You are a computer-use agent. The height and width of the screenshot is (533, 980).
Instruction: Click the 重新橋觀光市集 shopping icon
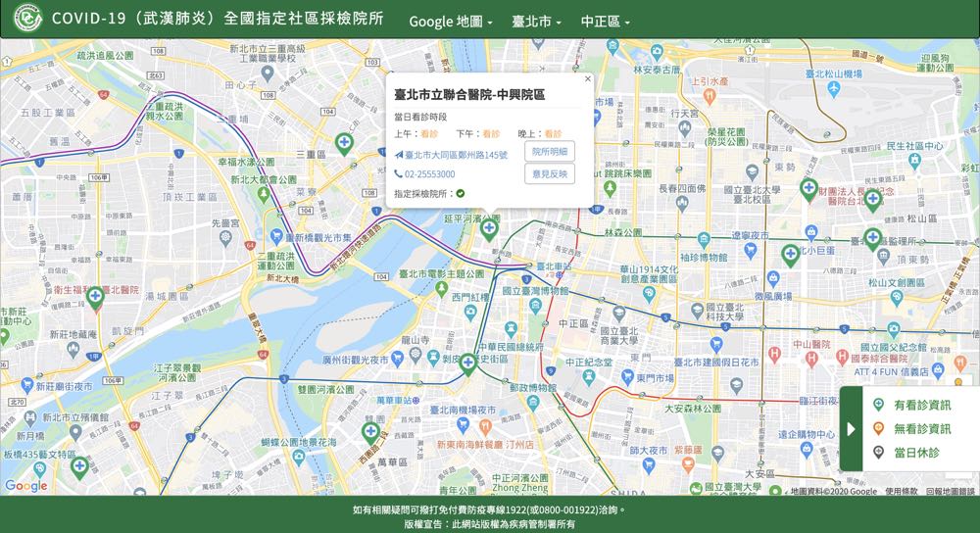tap(276, 235)
